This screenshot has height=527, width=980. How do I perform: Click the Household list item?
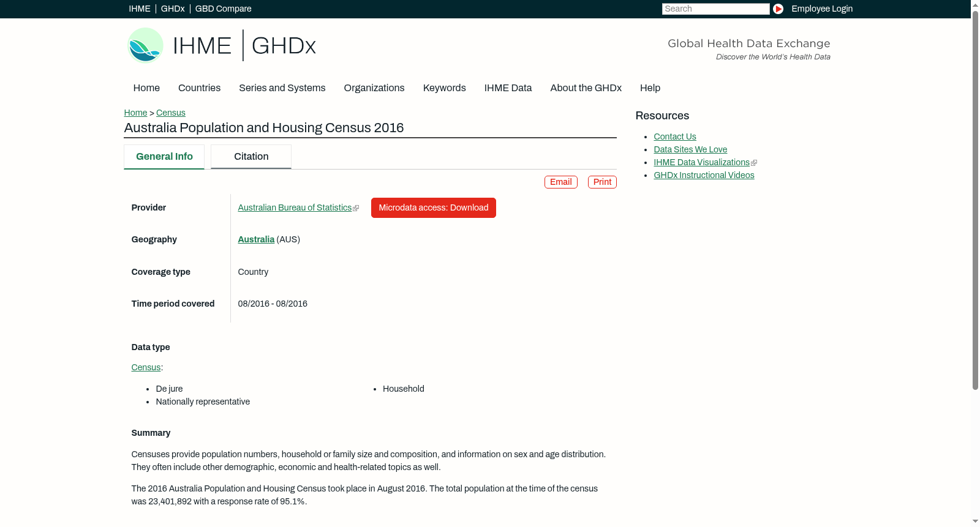click(x=404, y=389)
